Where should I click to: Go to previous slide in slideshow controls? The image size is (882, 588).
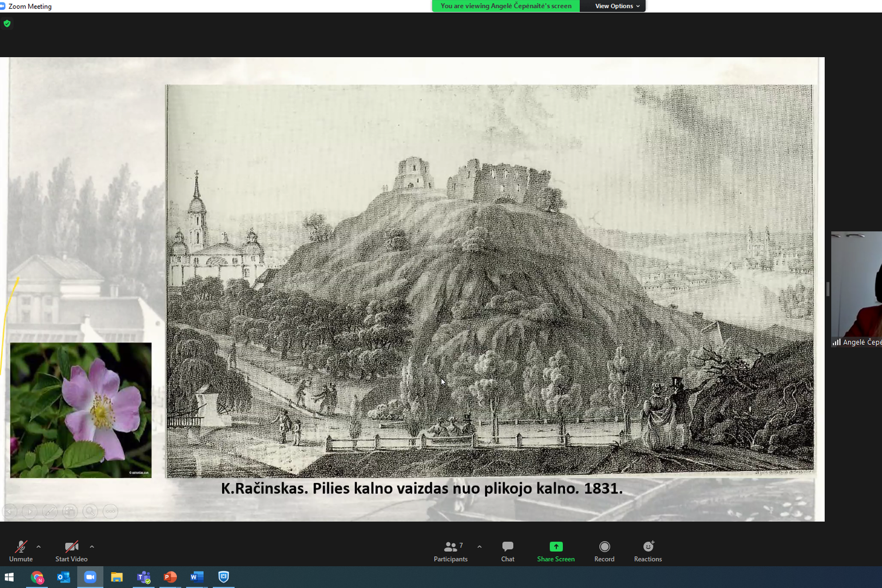(10, 511)
